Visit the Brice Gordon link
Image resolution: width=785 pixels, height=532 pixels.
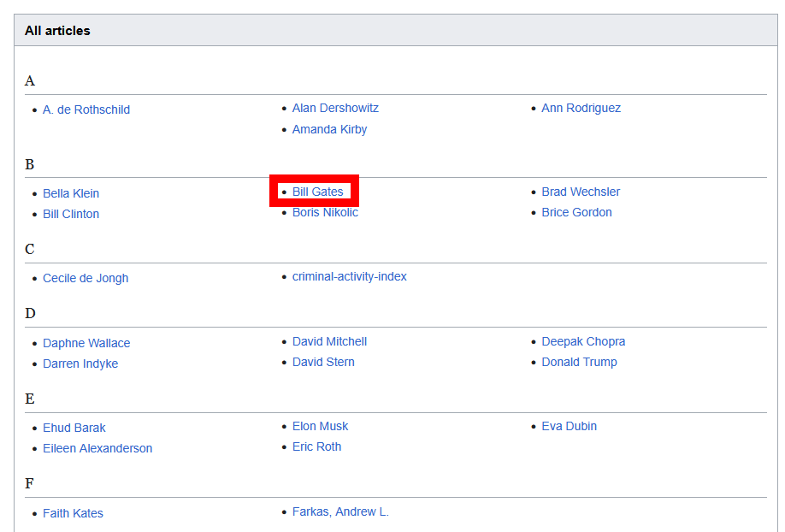(576, 212)
